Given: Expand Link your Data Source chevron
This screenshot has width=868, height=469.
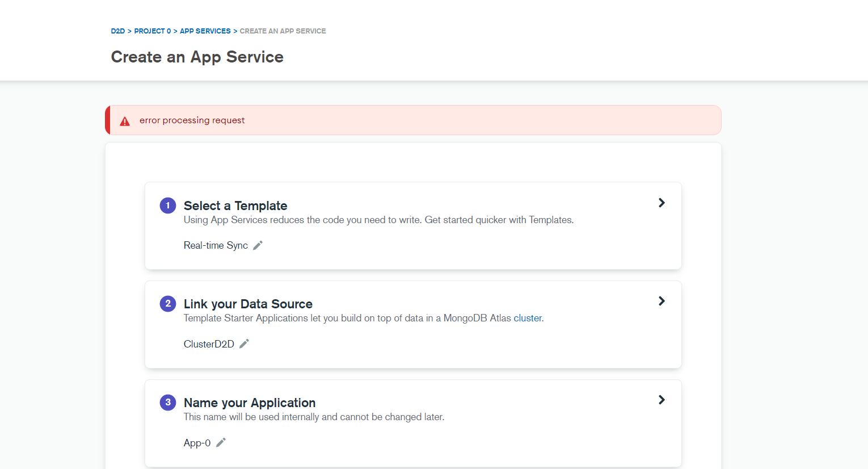Looking at the screenshot, I should [x=661, y=301].
